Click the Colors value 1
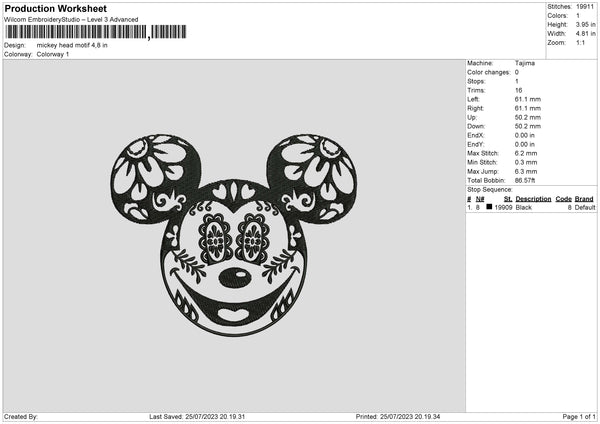The image size is (600, 424). pos(578,16)
